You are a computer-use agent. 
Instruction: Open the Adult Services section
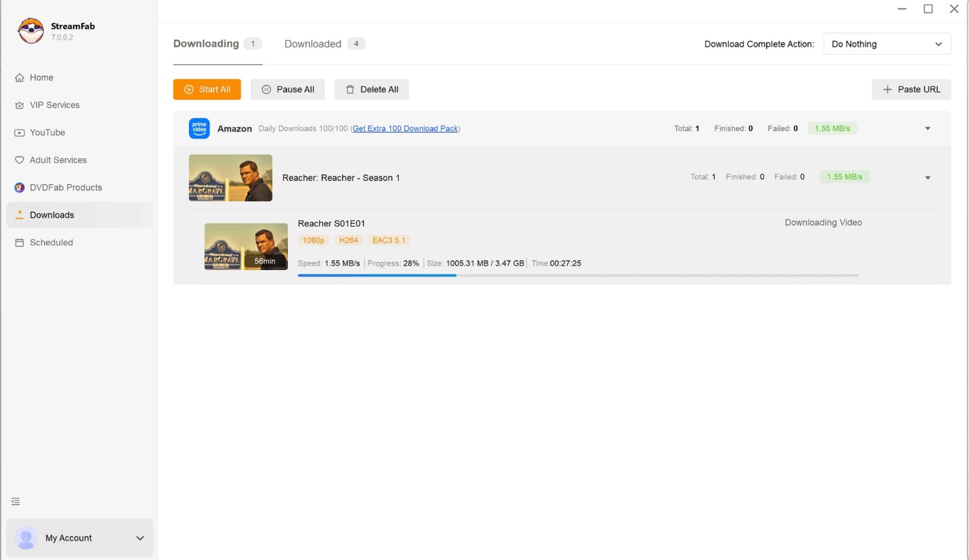point(58,160)
